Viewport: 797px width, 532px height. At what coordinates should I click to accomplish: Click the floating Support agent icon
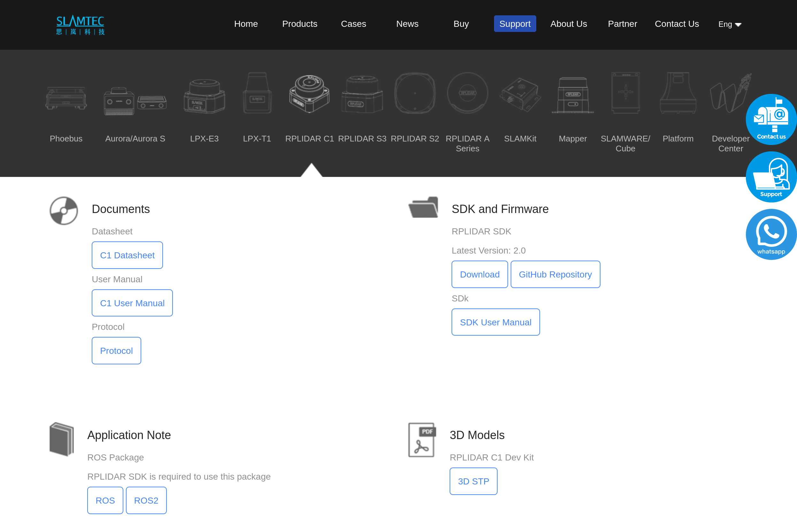pos(771,177)
